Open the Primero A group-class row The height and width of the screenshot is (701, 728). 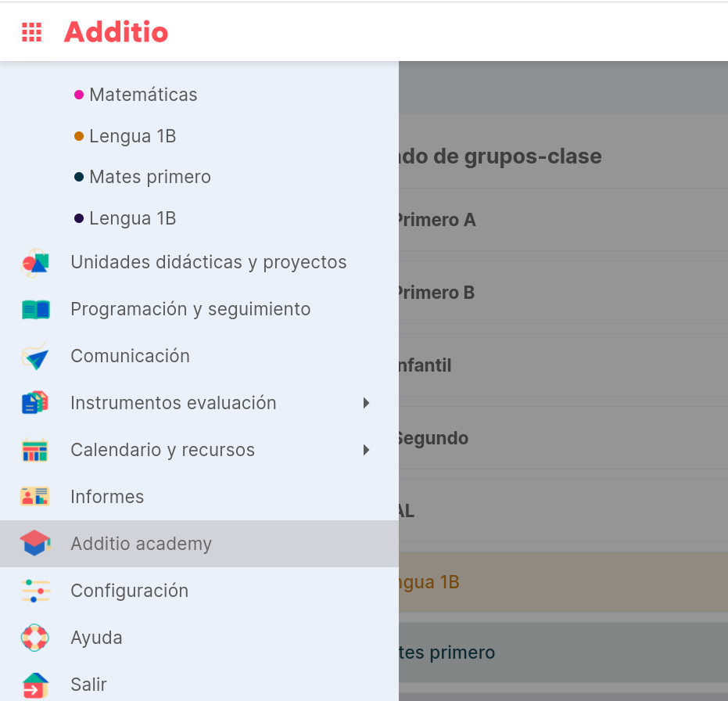click(x=563, y=220)
